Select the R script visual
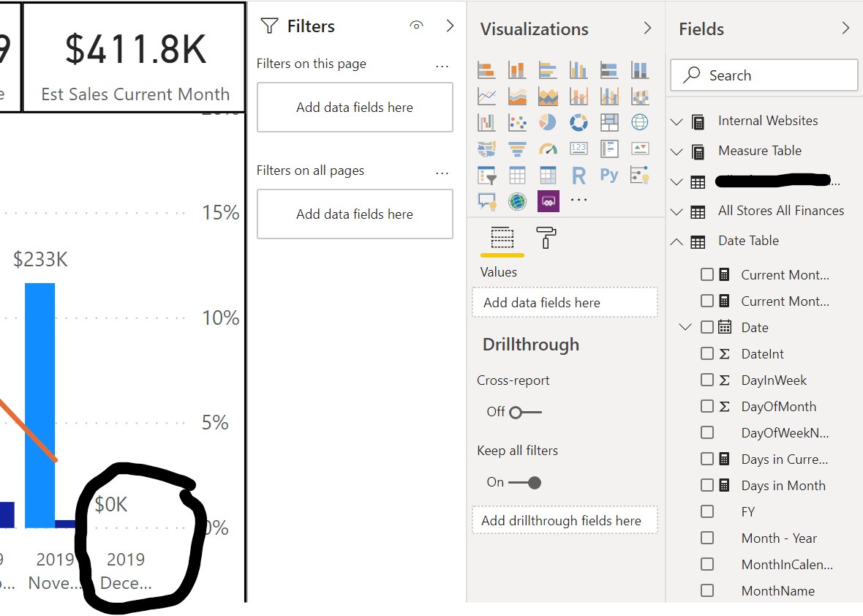863x616 pixels. tap(579, 176)
